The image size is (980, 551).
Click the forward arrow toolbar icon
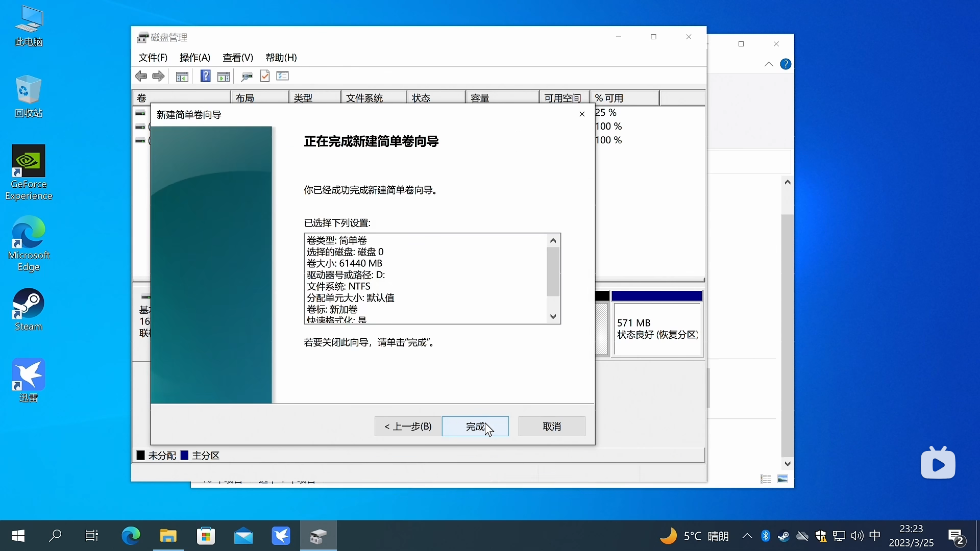[158, 76]
